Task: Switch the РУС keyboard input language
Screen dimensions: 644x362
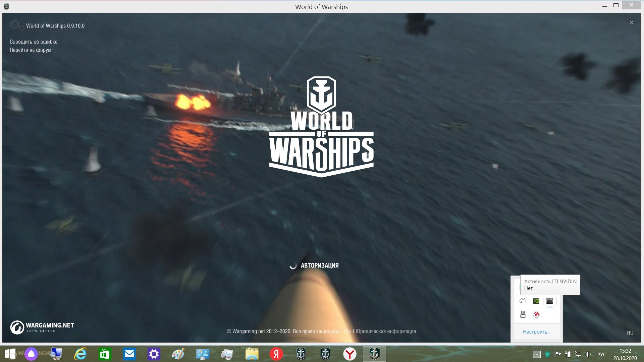Action: pos(602,354)
